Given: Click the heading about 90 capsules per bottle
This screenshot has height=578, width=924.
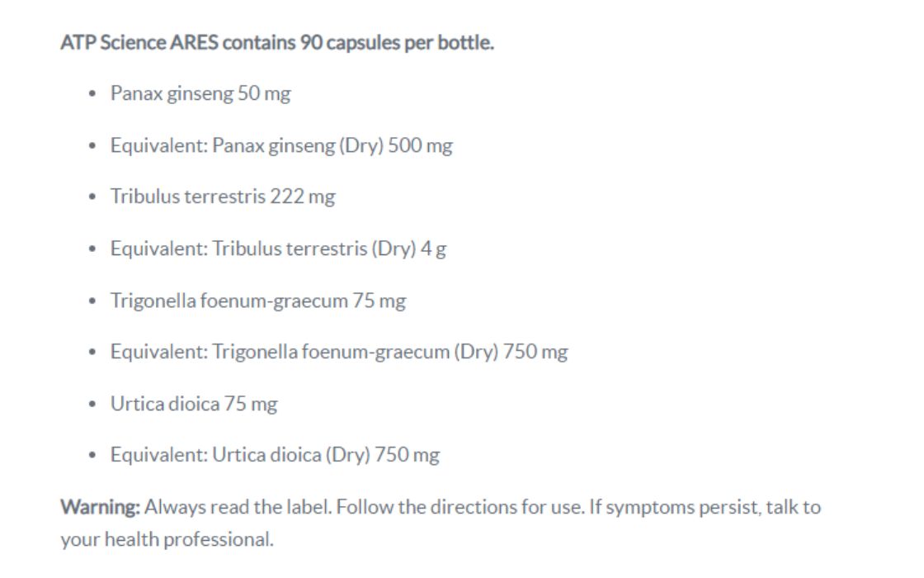Looking at the screenshot, I should point(277,43).
